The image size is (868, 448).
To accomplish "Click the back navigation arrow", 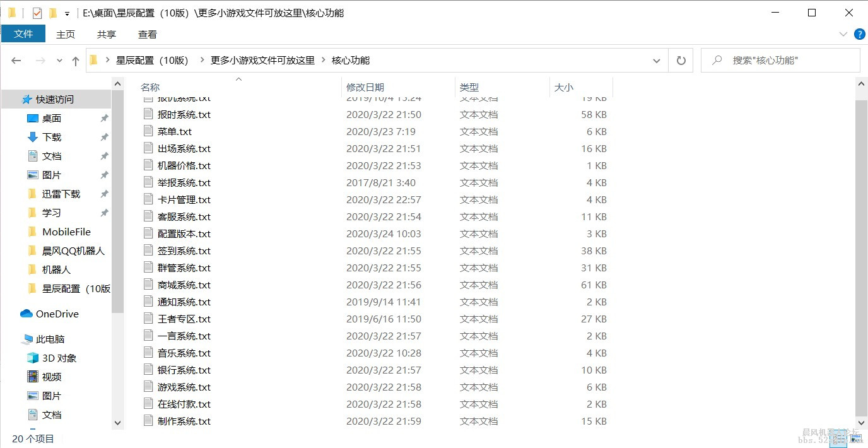I will 16,60.
